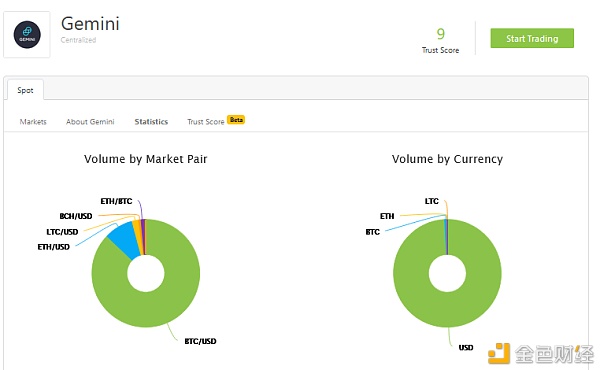Screen dimensions: 600x370
Task: Click the ETH/BTC chart label
Action: coord(116,201)
